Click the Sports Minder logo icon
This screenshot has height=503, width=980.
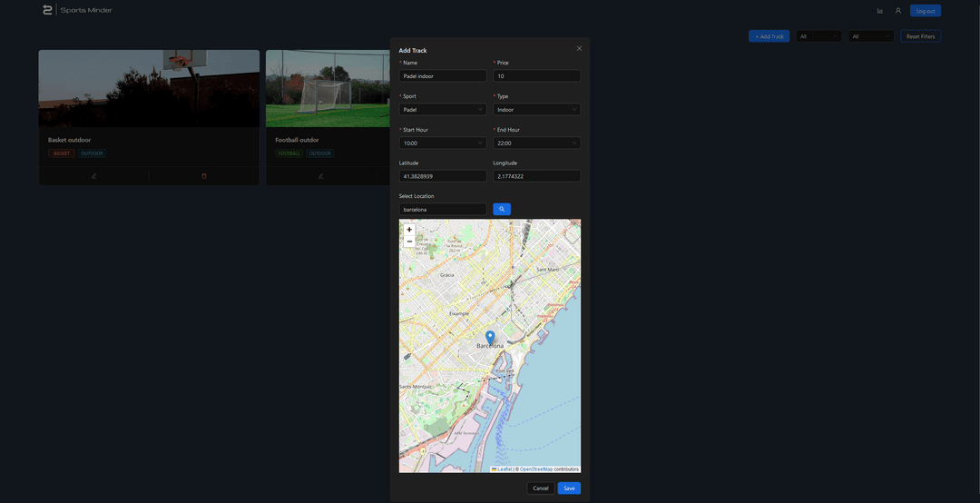pos(47,10)
